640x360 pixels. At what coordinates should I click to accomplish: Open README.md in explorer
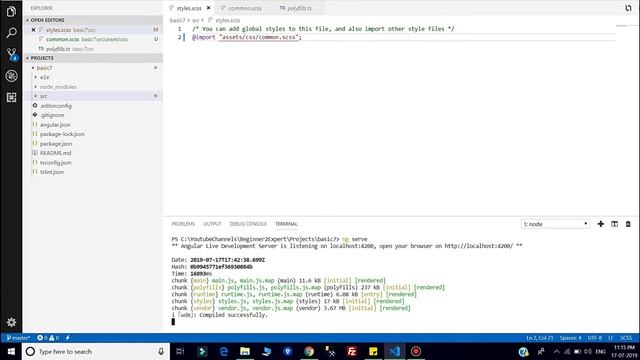(56, 153)
